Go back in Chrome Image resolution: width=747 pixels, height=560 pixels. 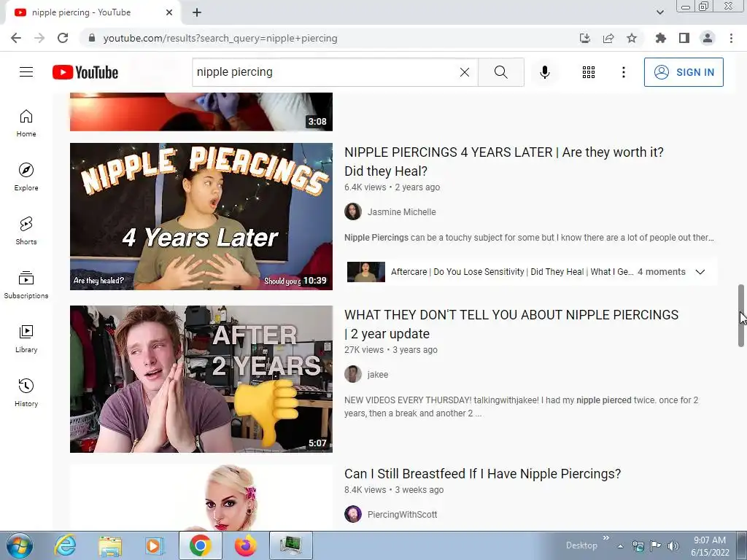(16, 38)
